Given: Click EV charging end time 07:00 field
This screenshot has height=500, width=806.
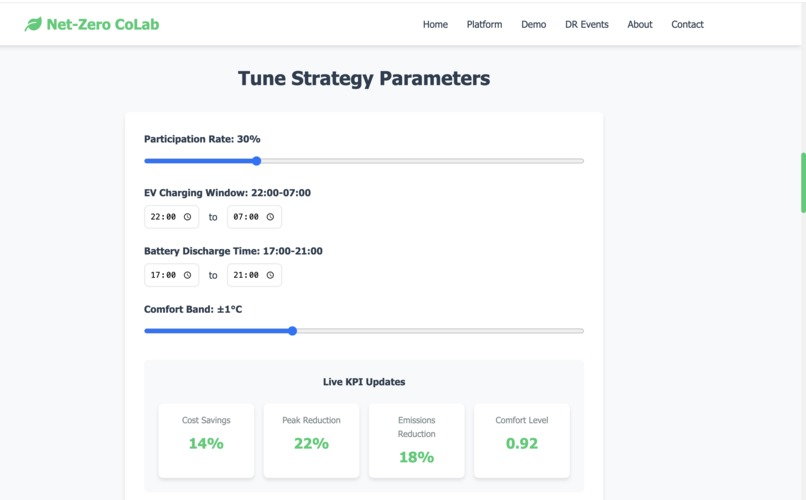Looking at the screenshot, I should point(254,217).
